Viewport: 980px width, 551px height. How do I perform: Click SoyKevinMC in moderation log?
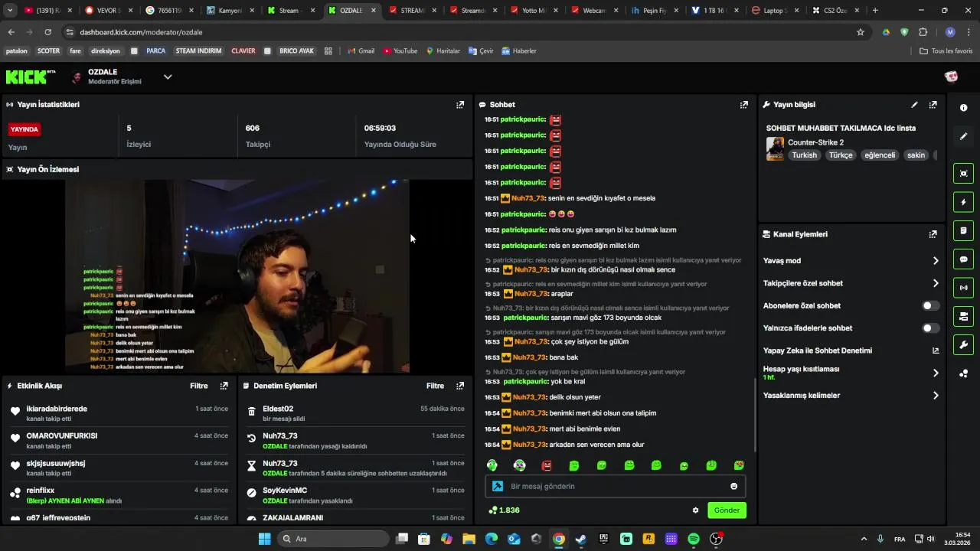[x=285, y=491]
